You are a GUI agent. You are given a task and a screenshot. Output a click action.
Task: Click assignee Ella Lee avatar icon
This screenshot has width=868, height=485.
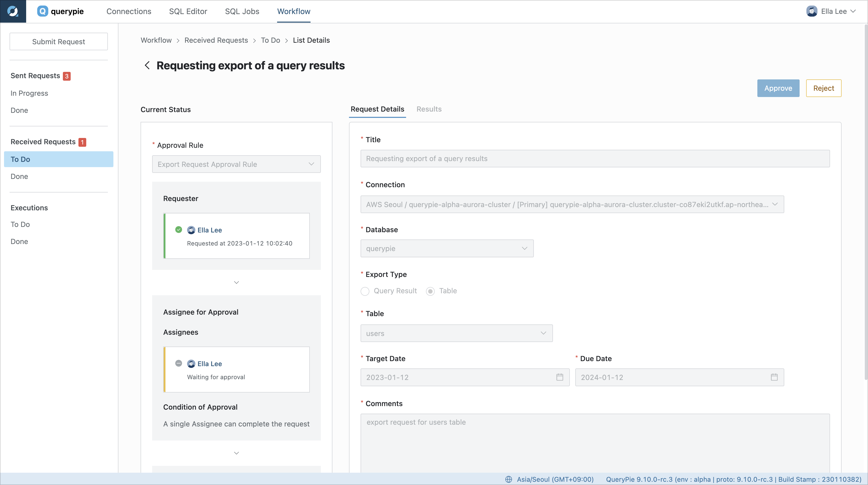point(191,364)
